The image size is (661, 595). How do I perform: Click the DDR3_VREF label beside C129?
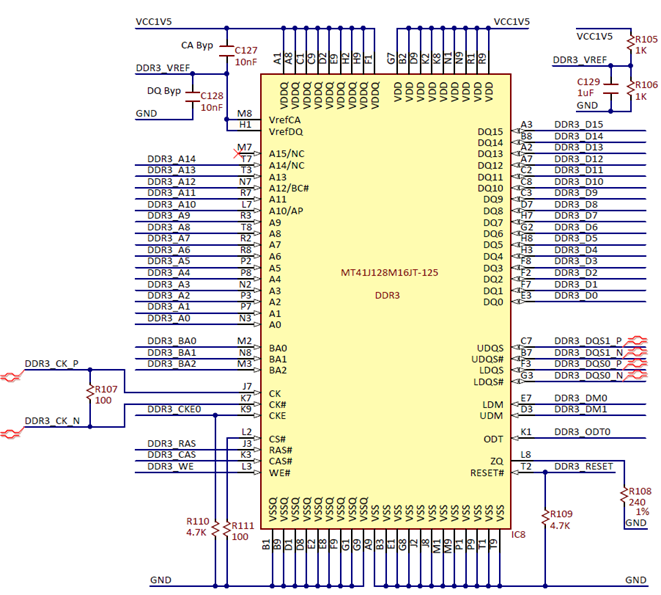point(580,60)
